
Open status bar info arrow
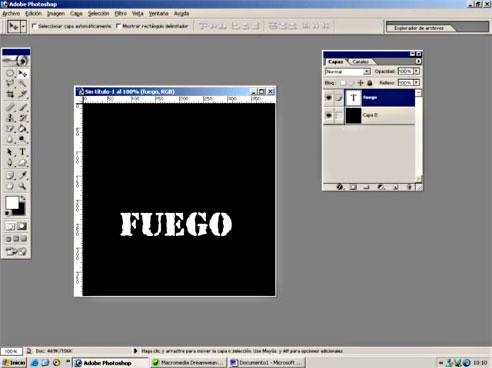135,351
